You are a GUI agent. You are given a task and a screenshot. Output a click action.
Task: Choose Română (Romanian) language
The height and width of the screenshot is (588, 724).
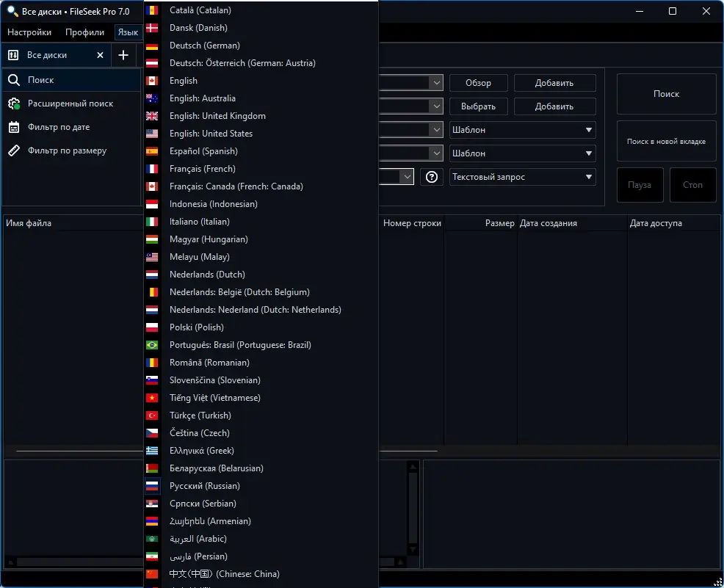261,363
